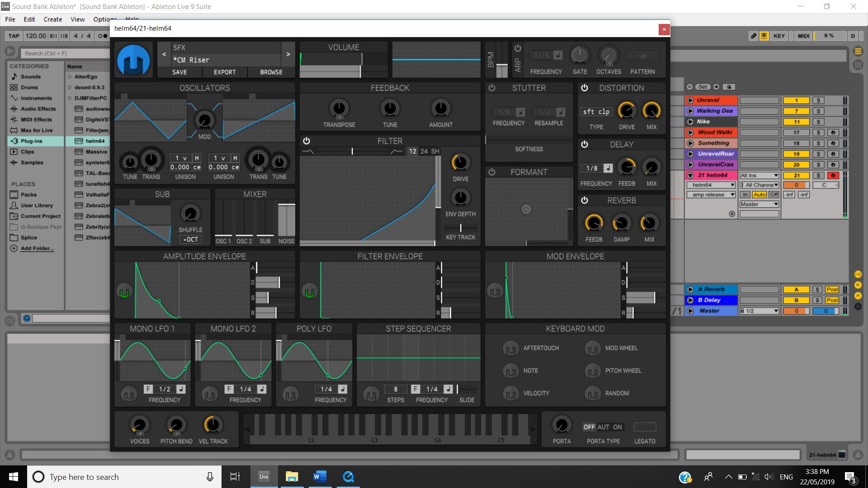Click the Helm logo icon
This screenshot has width=868, height=488.
click(133, 60)
